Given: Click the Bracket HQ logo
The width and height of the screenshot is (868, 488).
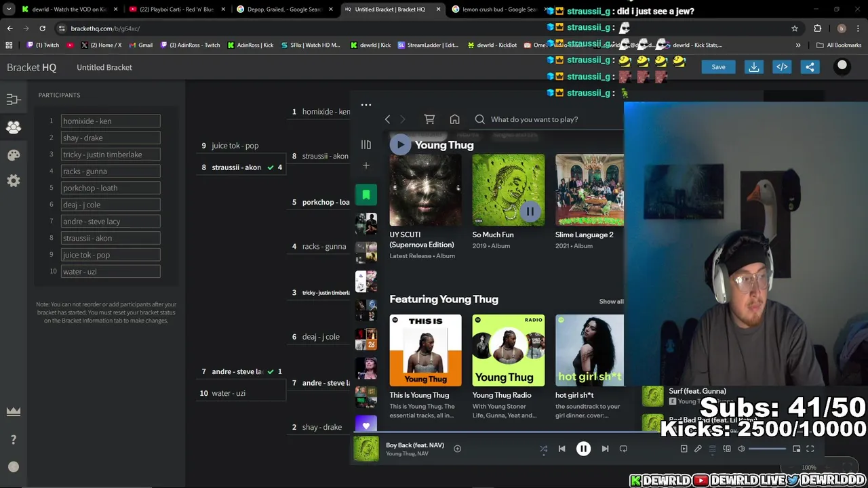Looking at the screenshot, I should point(31,68).
